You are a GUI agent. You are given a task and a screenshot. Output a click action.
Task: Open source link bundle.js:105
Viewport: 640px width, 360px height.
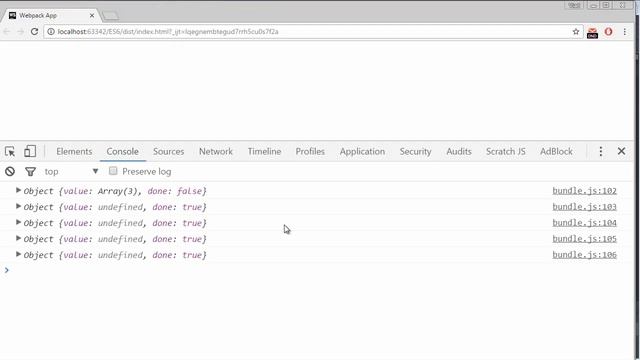[x=584, y=238]
